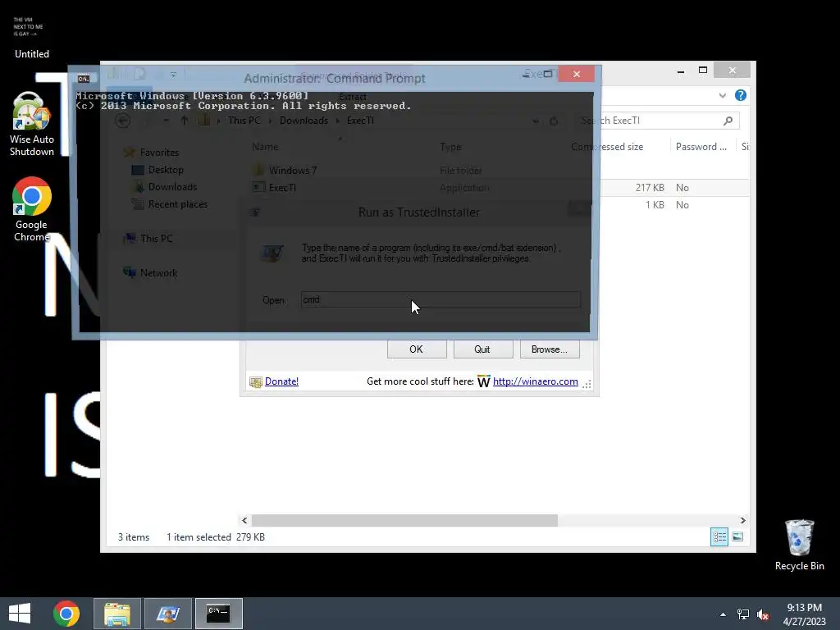Open the taskbar clock showing 9:13 PM
The width and height of the screenshot is (840, 630).
(804, 614)
